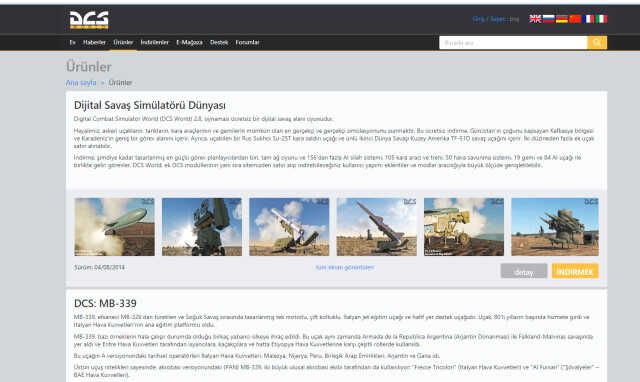Open the third screenshot of white missile on launcher
640x382 pixels.
289,227
